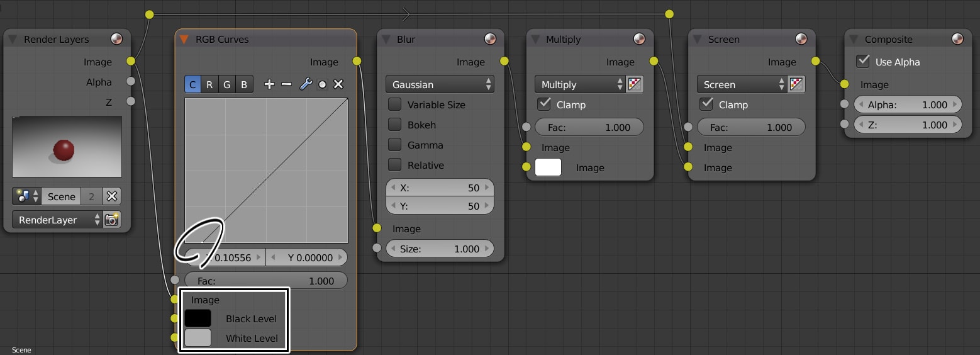Open curve tools wrench icon
The height and width of the screenshot is (355, 980).
click(306, 84)
